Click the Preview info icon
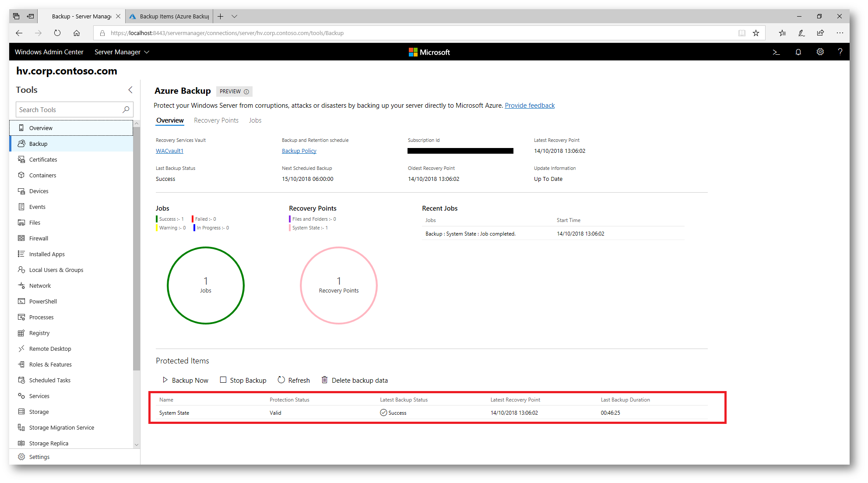868x483 pixels. click(x=246, y=92)
